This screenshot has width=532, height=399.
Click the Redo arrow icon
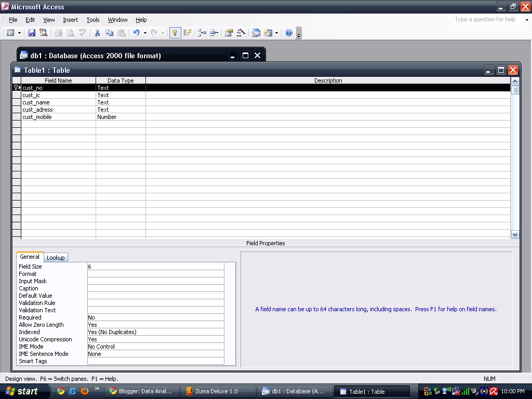(x=154, y=33)
